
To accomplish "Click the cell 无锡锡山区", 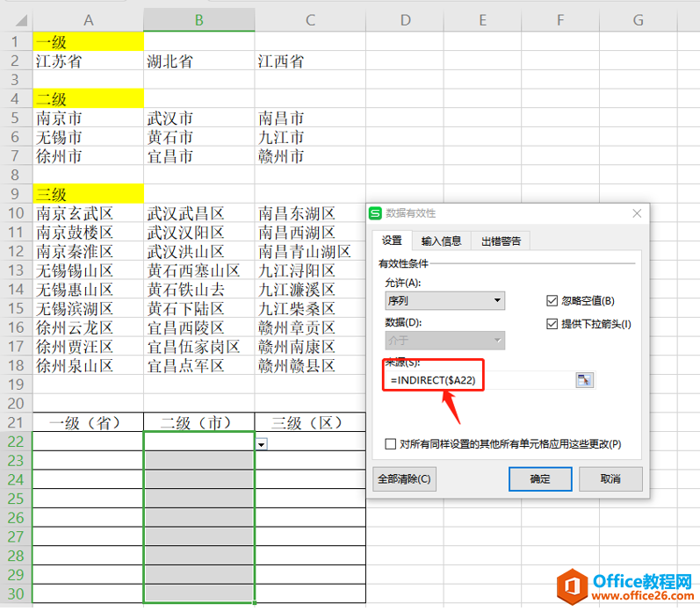I will [88, 270].
